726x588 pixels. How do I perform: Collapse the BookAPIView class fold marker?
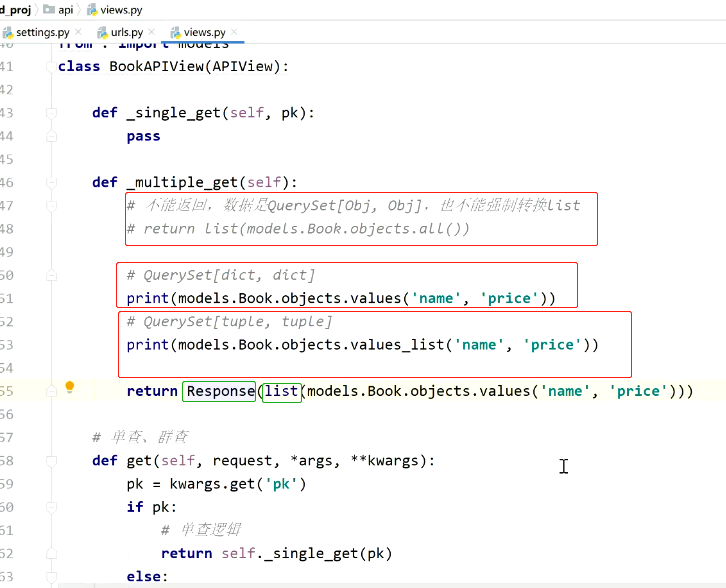[x=51, y=67]
